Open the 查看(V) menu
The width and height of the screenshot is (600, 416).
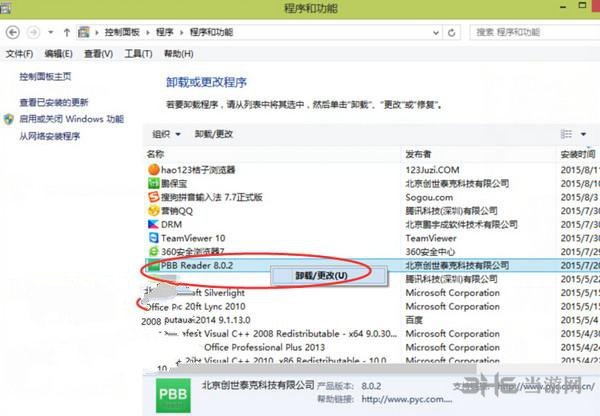tap(98, 54)
